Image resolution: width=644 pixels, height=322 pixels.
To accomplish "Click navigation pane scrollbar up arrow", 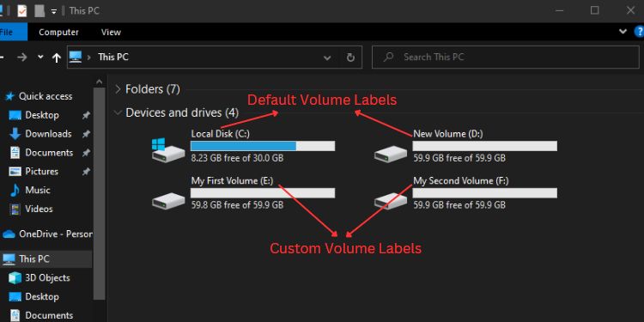I will coord(99,82).
